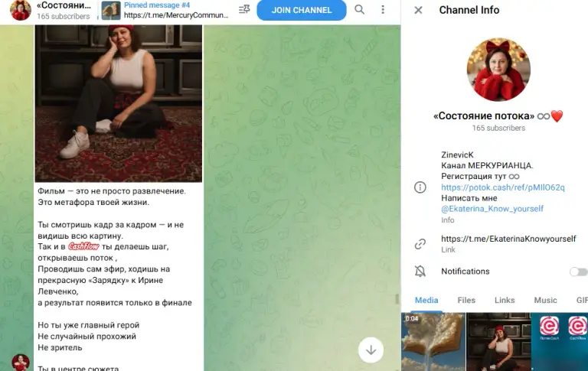This screenshot has width=588, height=371.
Task: Click the «Состояние потока» channel title in info
Action: (x=498, y=116)
